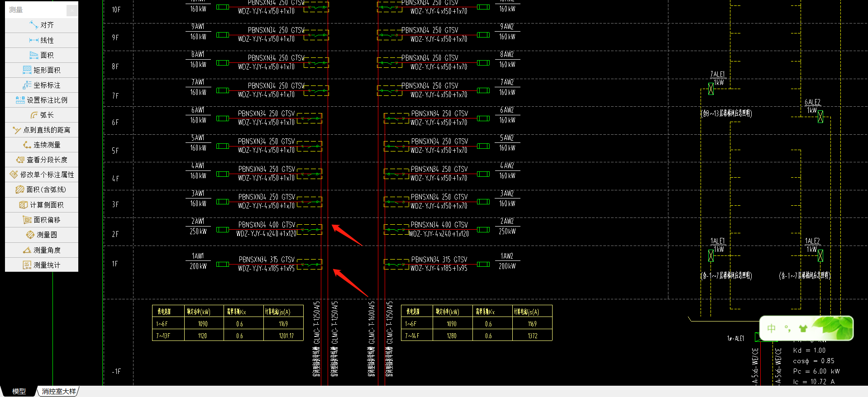
Task: Select the 面积偏移 area offset tool
Action: [42, 220]
